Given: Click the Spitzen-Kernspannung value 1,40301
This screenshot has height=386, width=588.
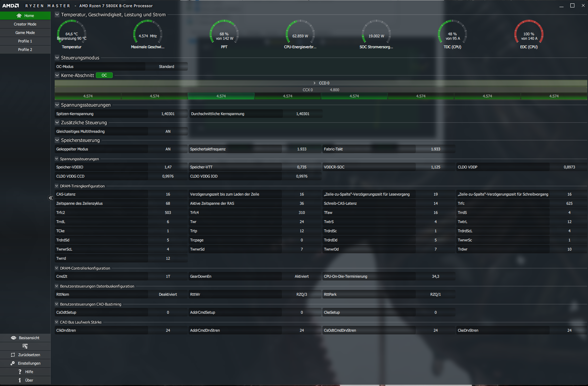Looking at the screenshot, I should (x=168, y=114).
